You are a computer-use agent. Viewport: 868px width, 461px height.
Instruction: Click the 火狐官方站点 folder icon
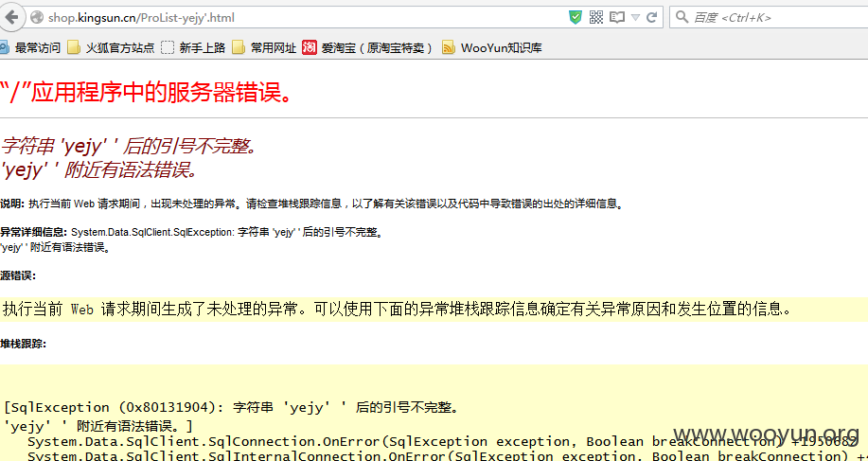pos(74,48)
